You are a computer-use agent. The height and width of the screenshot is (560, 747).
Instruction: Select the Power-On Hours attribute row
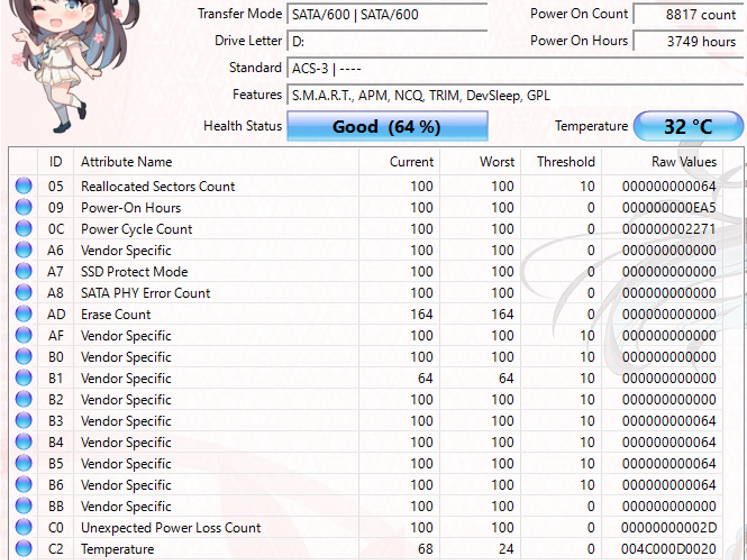click(366, 207)
